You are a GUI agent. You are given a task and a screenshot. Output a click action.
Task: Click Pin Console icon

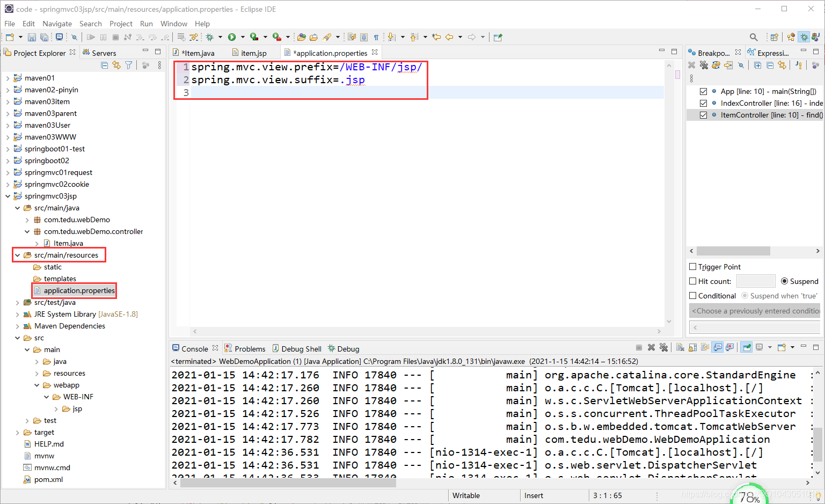tap(746, 347)
